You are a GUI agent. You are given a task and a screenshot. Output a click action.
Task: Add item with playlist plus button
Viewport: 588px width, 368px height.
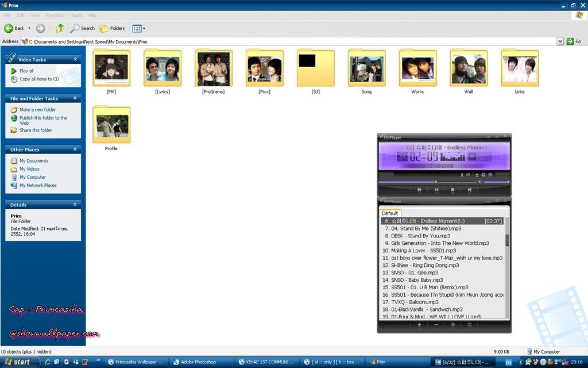pyautogui.click(x=419, y=324)
